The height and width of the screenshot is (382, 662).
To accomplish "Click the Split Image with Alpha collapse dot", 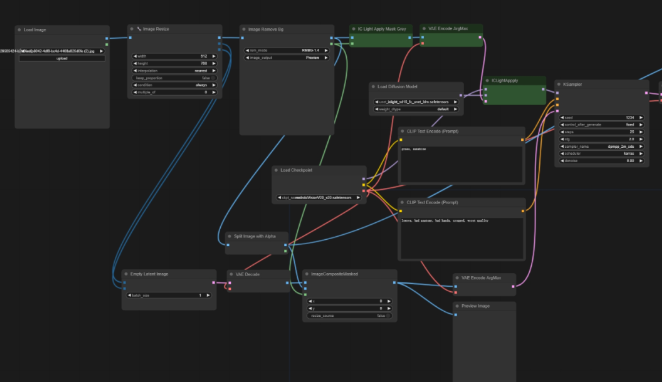I will point(230,237).
